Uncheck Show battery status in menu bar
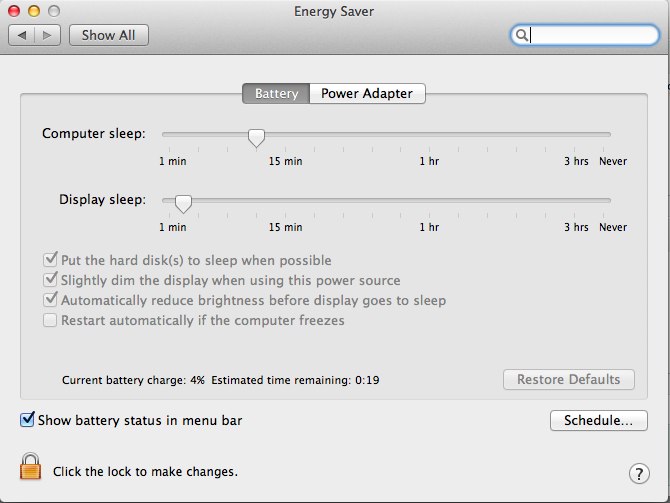Image resolution: width=670 pixels, height=503 pixels. [27, 419]
